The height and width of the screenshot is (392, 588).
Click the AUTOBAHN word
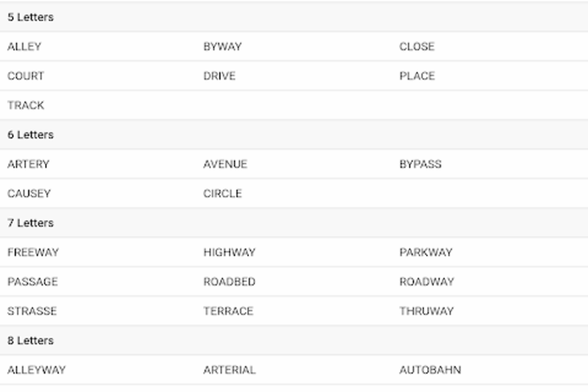[x=430, y=370]
